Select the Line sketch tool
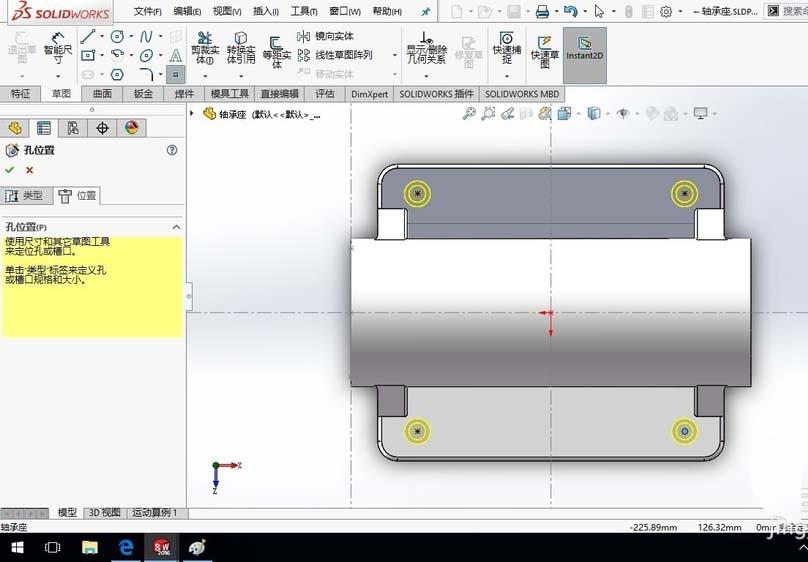This screenshot has width=808, height=562. 88,36
